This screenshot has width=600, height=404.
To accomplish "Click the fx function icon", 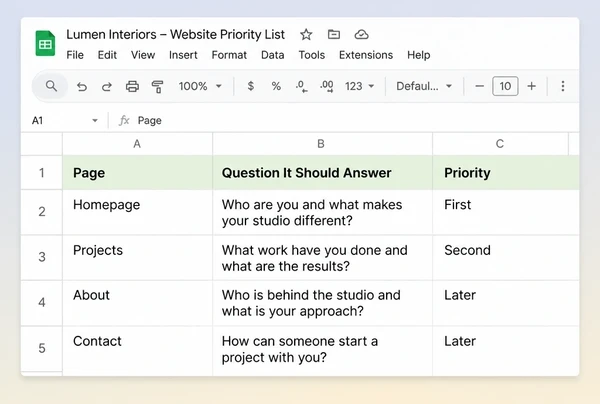I will pyautogui.click(x=124, y=121).
